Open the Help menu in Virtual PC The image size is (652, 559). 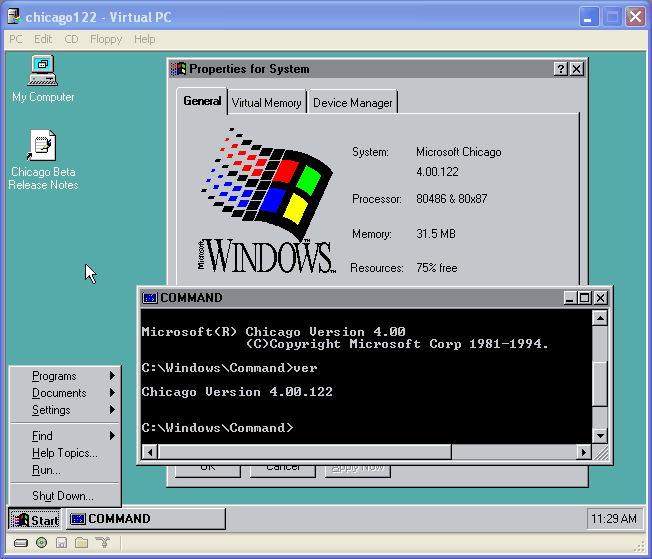[x=145, y=39]
